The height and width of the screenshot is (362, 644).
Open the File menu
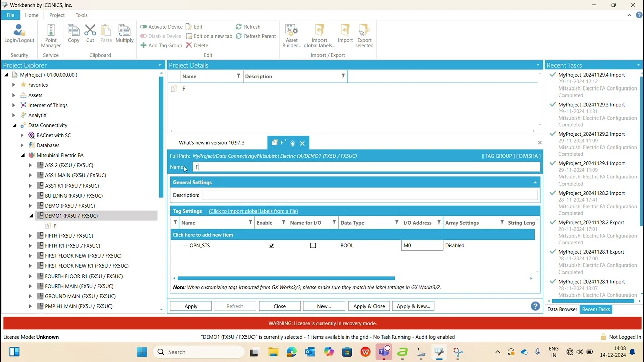[x=10, y=15]
